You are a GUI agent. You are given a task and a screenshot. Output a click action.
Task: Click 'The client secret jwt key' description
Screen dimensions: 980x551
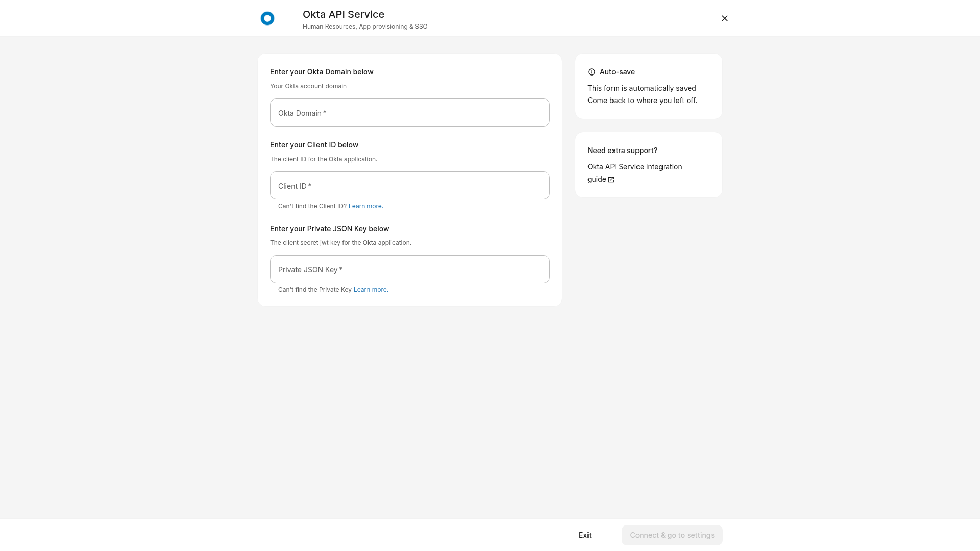[340, 243]
